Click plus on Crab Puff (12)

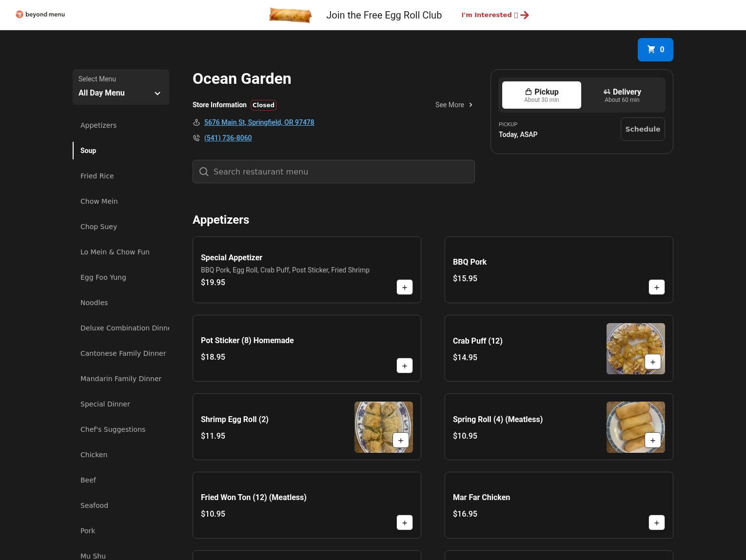coord(652,362)
